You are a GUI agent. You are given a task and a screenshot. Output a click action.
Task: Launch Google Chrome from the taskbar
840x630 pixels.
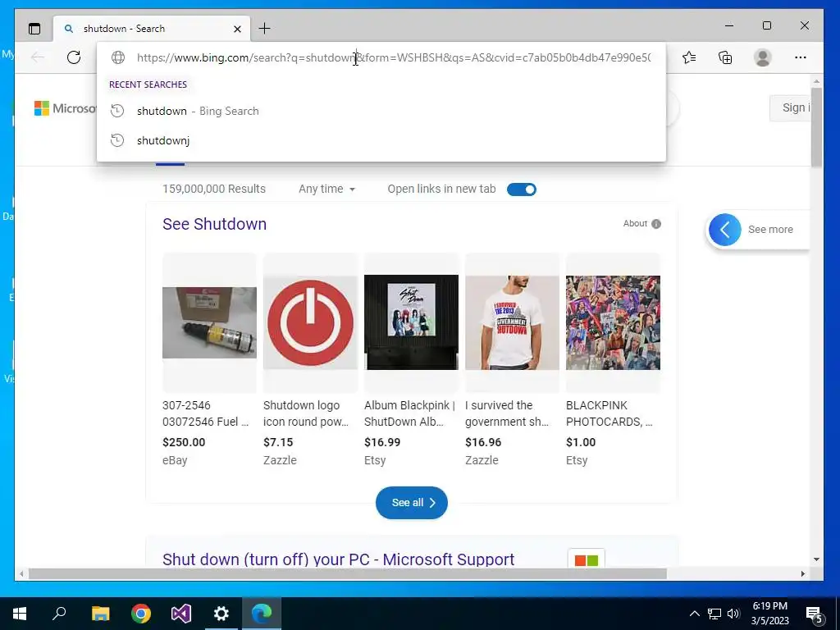141,613
